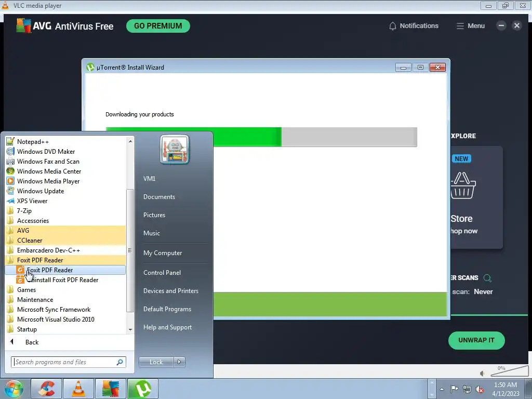Switch to AVG in the taskbar
The width and height of the screenshot is (532, 399).
pyautogui.click(x=111, y=389)
